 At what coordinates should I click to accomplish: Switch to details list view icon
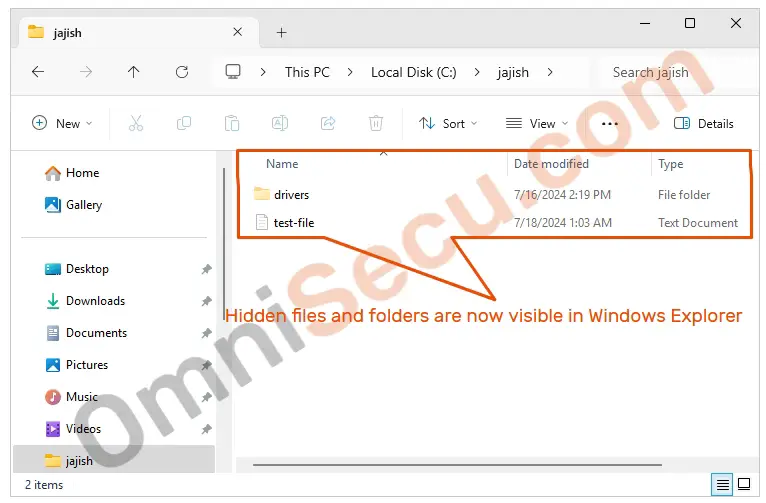tap(722, 484)
